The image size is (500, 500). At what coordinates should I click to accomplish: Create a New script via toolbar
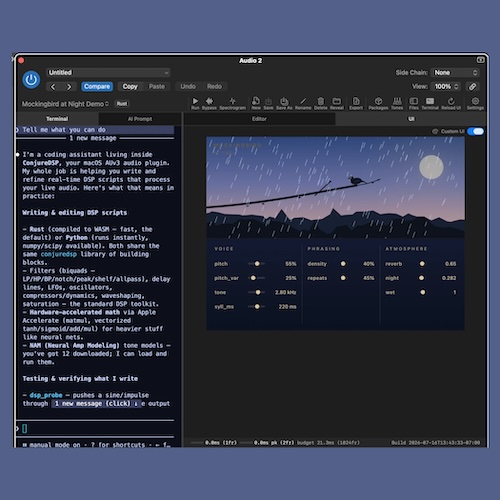point(256,101)
